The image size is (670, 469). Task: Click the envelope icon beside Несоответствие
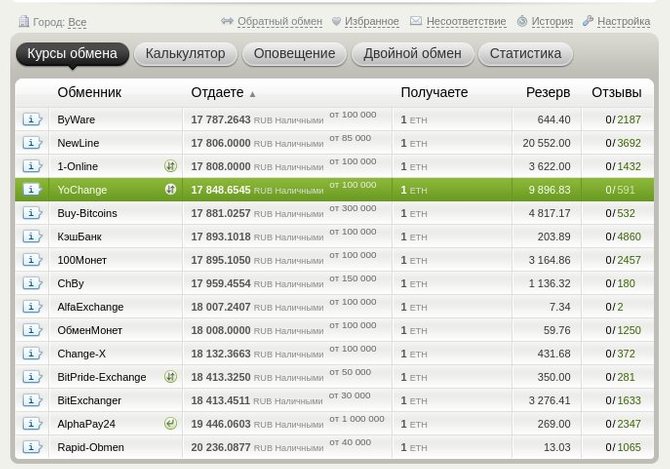[415, 21]
